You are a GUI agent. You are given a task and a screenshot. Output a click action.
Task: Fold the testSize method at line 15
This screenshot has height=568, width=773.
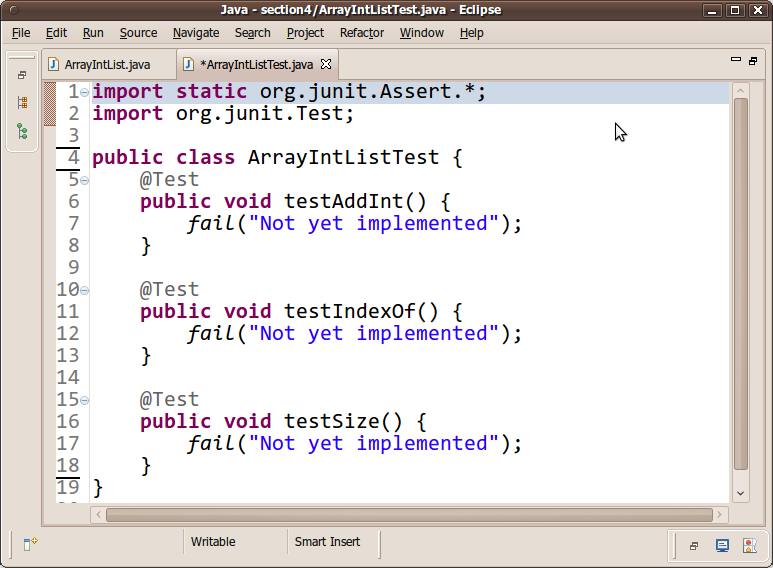85,400
